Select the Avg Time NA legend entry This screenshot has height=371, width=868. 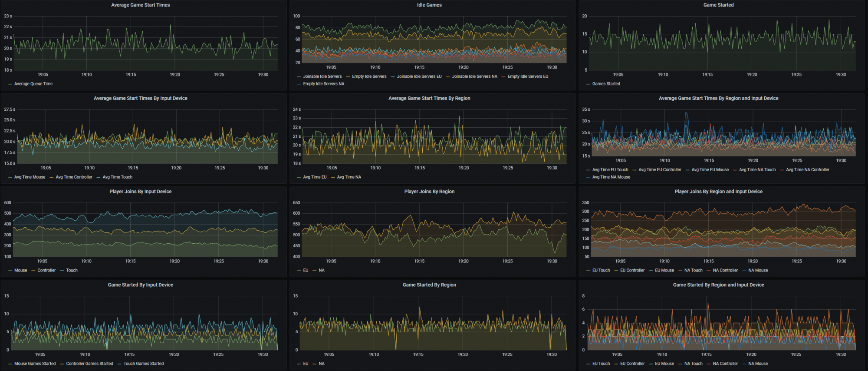click(349, 177)
